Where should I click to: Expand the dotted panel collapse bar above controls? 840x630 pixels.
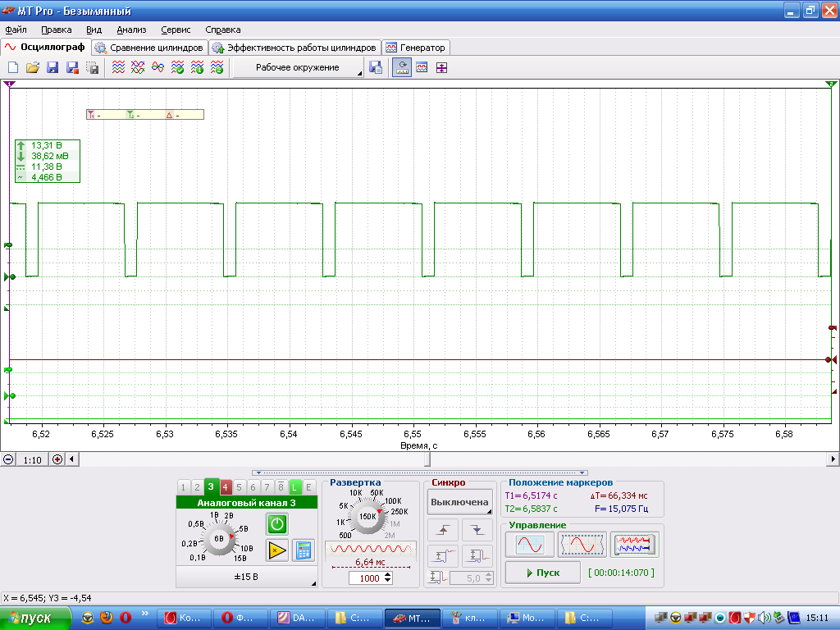420,473
